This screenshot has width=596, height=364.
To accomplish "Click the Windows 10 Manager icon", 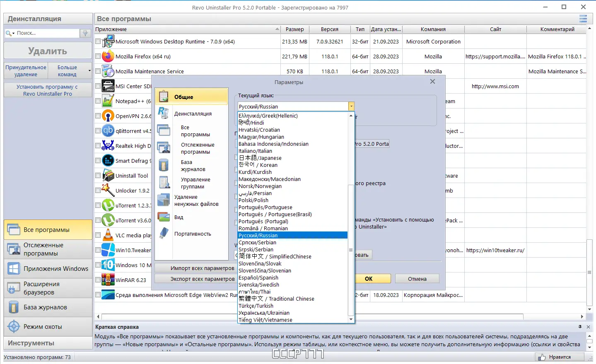I will click(108, 265).
